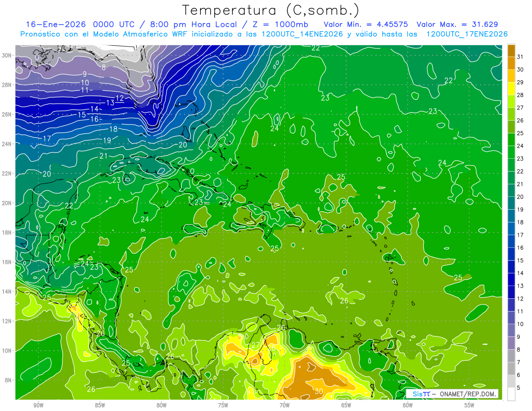Pick the teal swatch between 19 and 20
532x411 pixels.
click(x=511, y=204)
